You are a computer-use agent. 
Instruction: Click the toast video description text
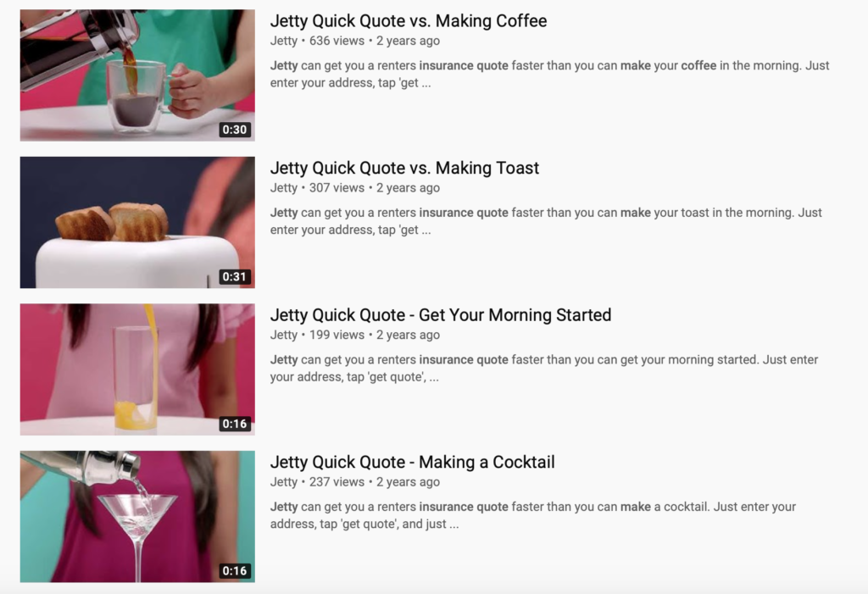coord(546,221)
